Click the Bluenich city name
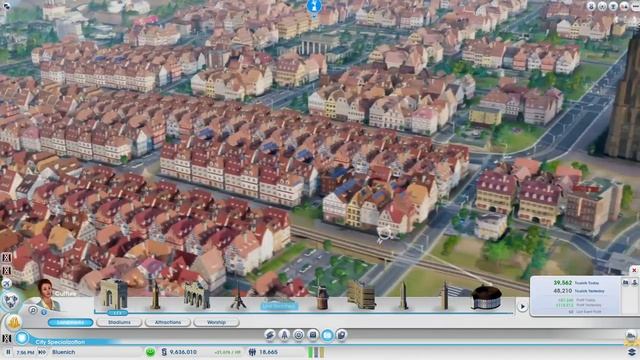 point(64,352)
